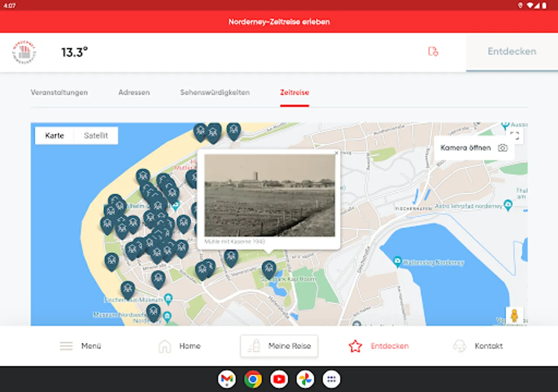The width and height of the screenshot is (558, 392).
Task: Toggle fullscreen map view icon
Action: coord(515,135)
